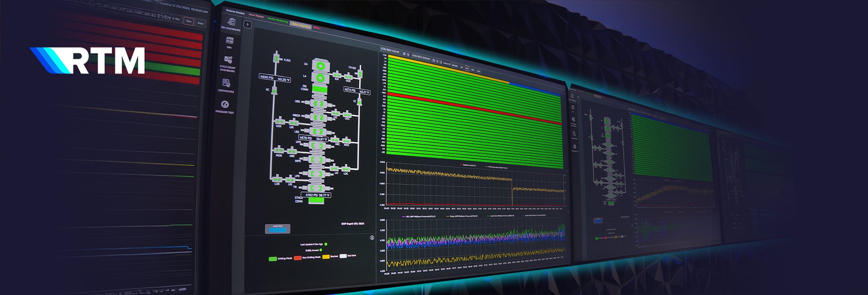Select the OGR valve icon
Image resolution: width=868 pixels, height=295 pixels.
click(348, 77)
